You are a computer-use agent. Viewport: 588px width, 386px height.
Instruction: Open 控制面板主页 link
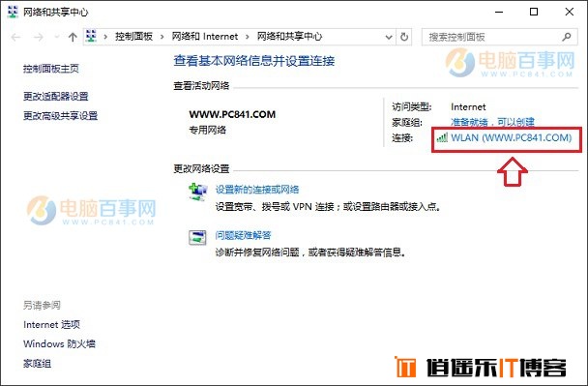[51, 69]
